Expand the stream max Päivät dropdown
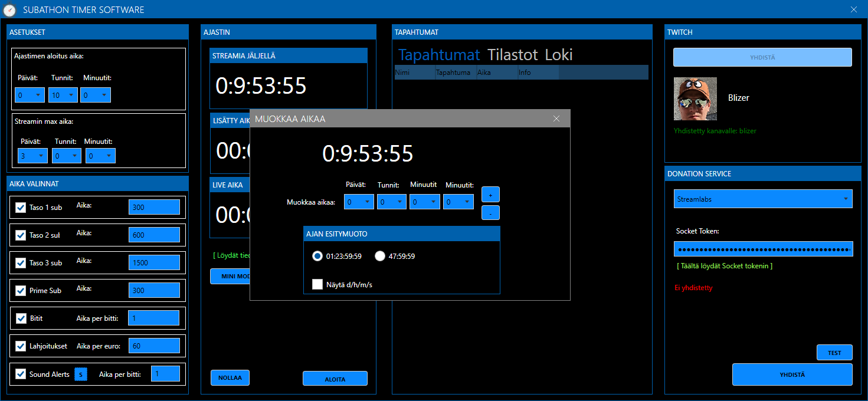Screen dimensions: 868x401 coord(32,156)
